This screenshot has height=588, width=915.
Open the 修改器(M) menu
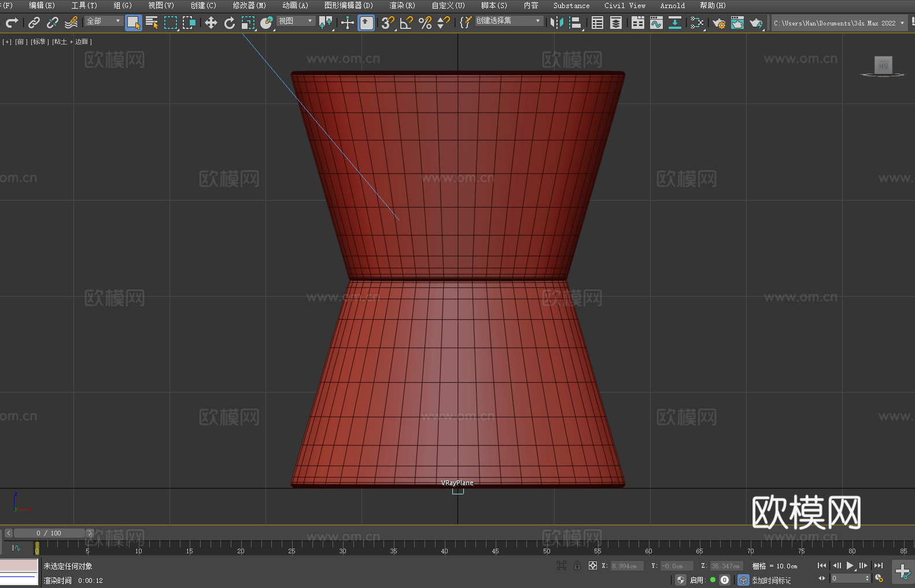click(x=249, y=5)
